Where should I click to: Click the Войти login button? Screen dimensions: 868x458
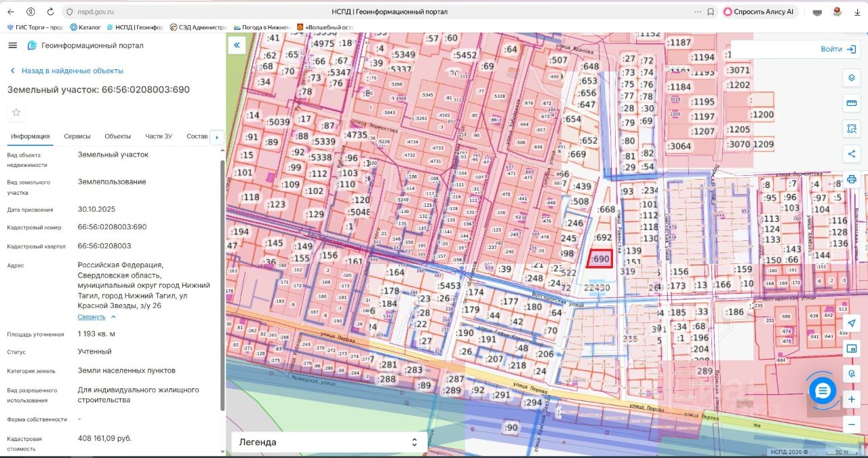pos(837,49)
